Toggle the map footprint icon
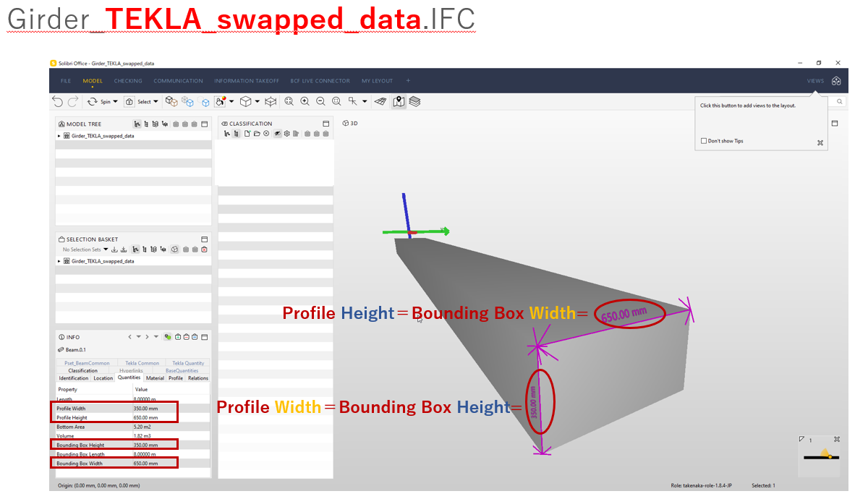Image resolution: width=868 pixels, height=499 pixels. (399, 102)
